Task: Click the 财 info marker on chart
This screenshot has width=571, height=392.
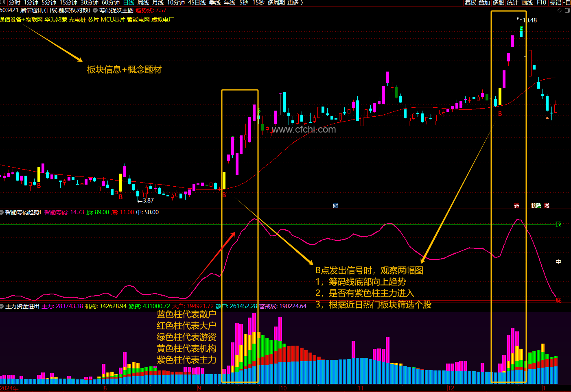Action: point(335,206)
